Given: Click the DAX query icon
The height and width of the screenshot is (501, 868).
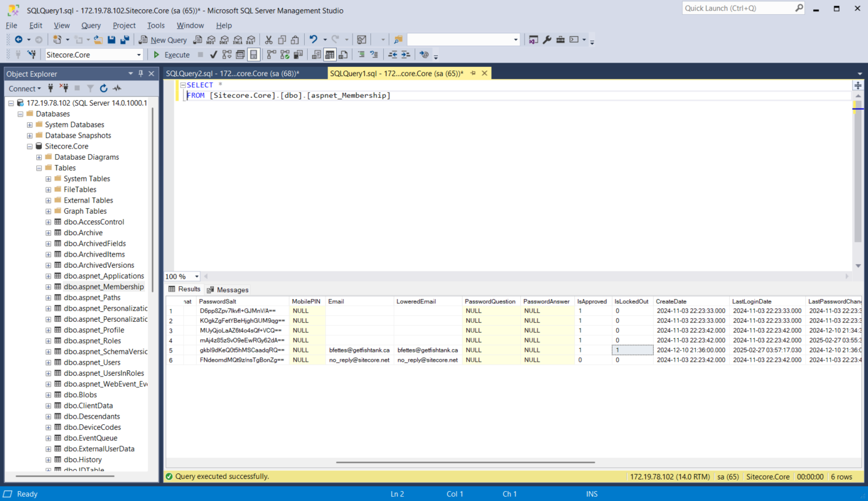Looking at the screenshot, I should pyautogui.click(x=251, y=39).
